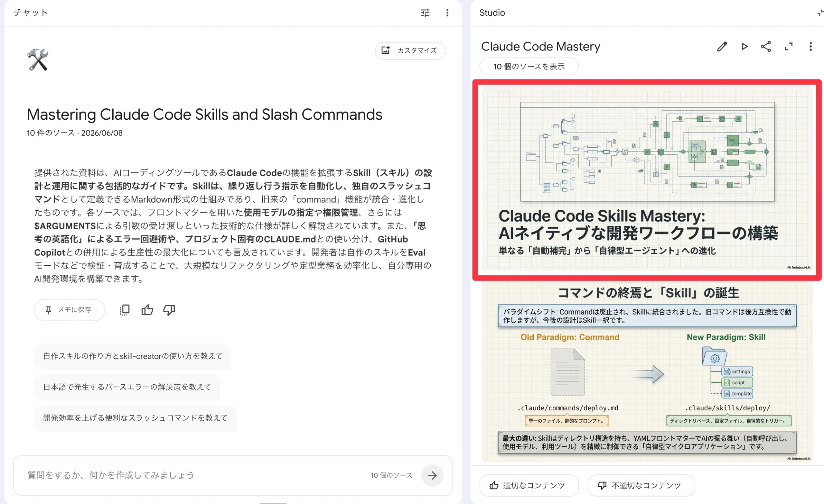Copy the summary with copy icon
This screenshot has height=504, width=824.
[x=124, y=310]
